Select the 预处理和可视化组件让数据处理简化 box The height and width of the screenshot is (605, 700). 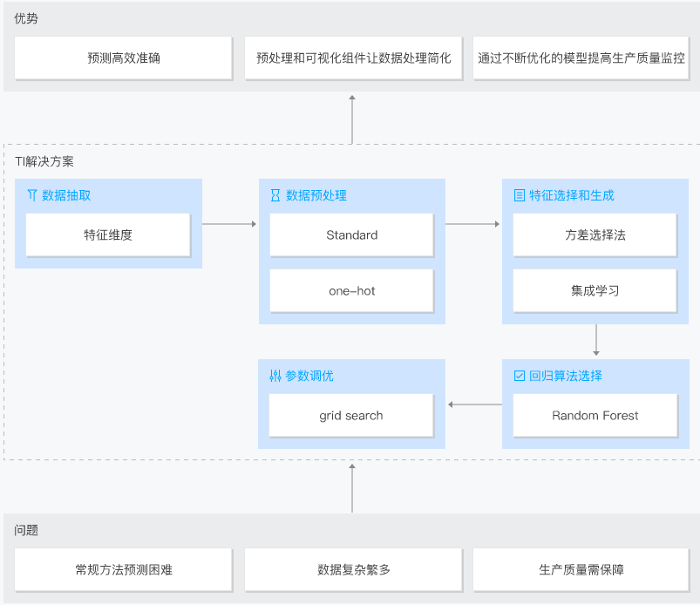[353, 58]
